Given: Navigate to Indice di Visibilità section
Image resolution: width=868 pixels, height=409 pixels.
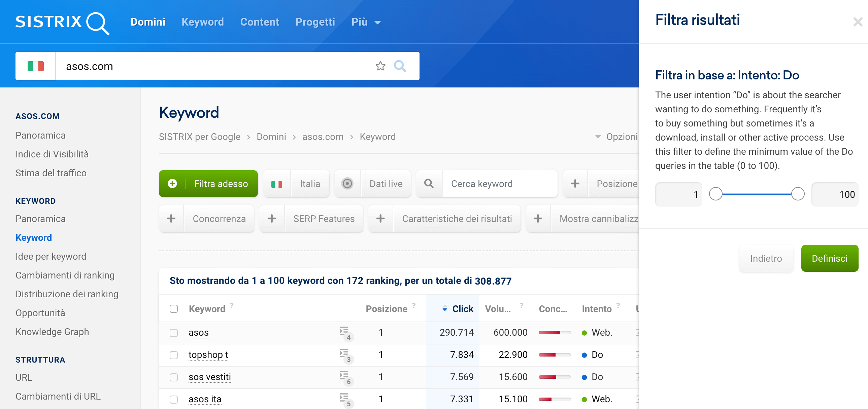Looking at the screenshot, I should [x=53, y=154].
